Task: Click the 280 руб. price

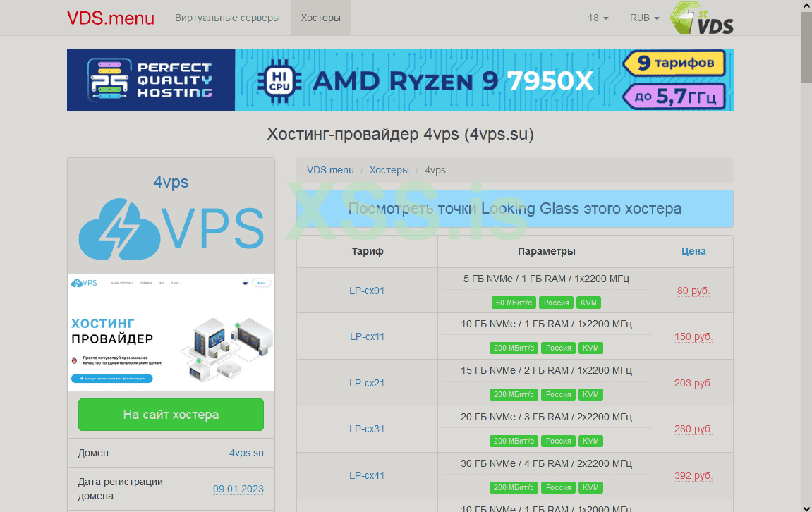Action: tap(693, 429)
